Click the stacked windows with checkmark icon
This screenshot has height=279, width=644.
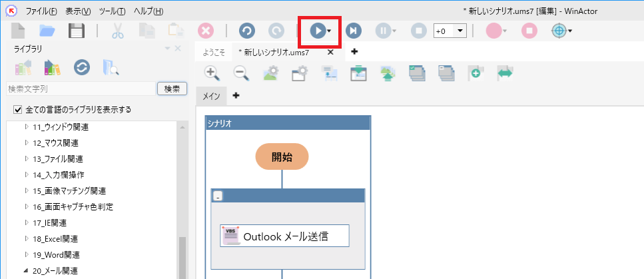point(417,73)
